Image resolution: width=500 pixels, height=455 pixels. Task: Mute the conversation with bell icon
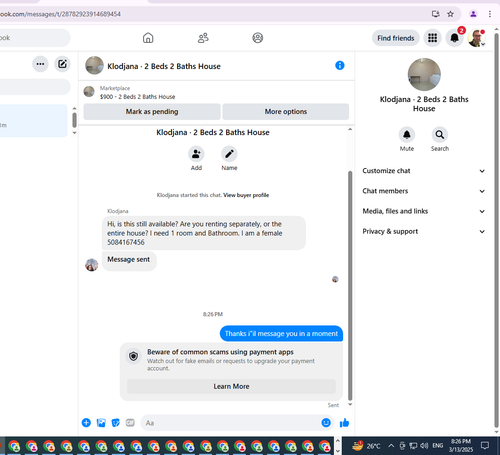click(x=407, y=135)
